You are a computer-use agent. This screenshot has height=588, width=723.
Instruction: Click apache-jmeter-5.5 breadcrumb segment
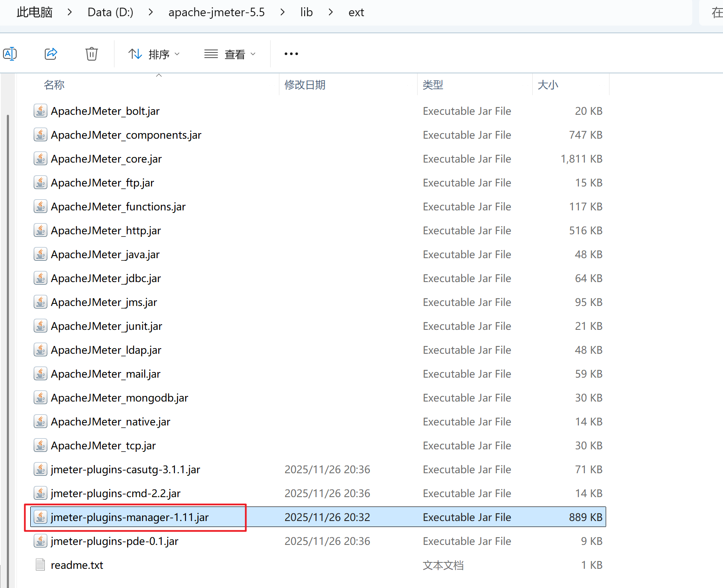pos(217,12)
